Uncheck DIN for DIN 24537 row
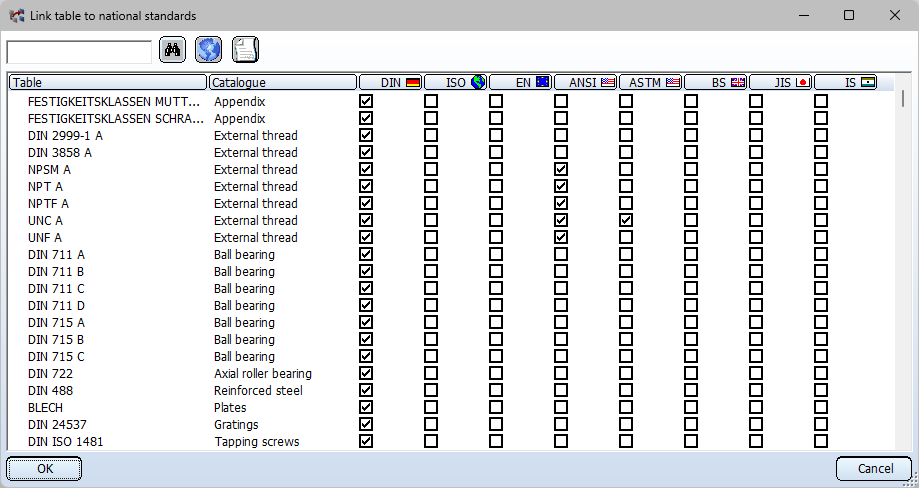 point(366,424)
